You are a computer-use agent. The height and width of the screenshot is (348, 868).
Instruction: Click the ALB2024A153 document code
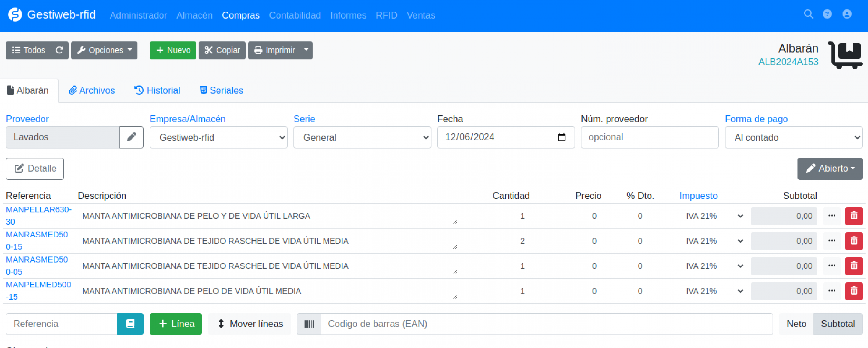(788, 62)
